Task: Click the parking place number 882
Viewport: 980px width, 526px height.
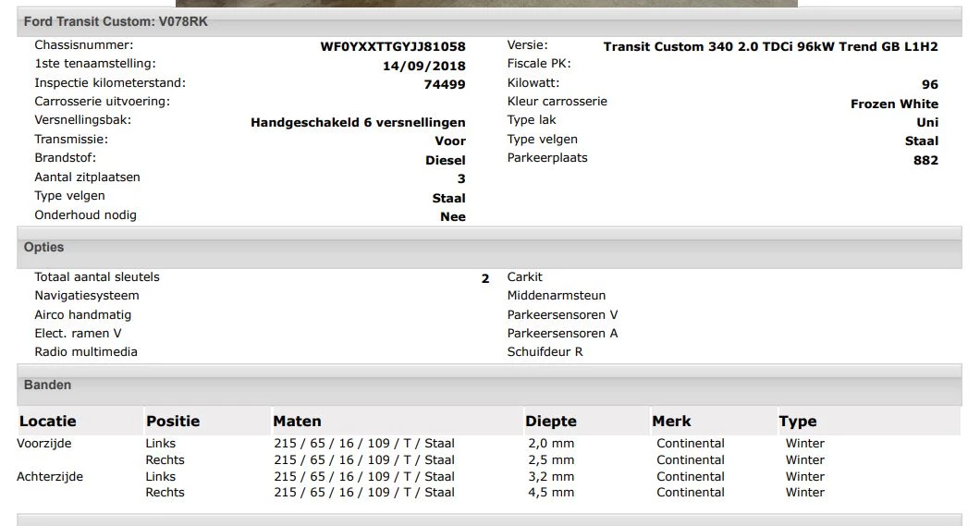Action: (x=925, y=160)
